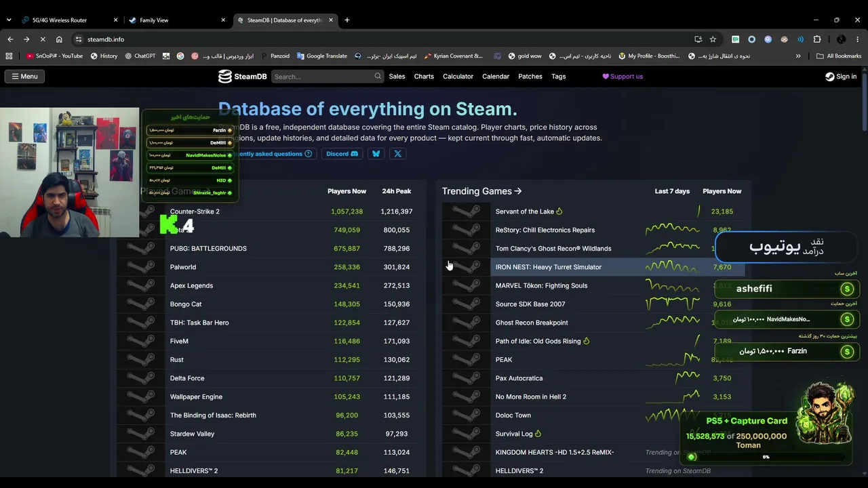Stop the page from loading
Viewport: 868px width, 488px height.
click(43, 39)
